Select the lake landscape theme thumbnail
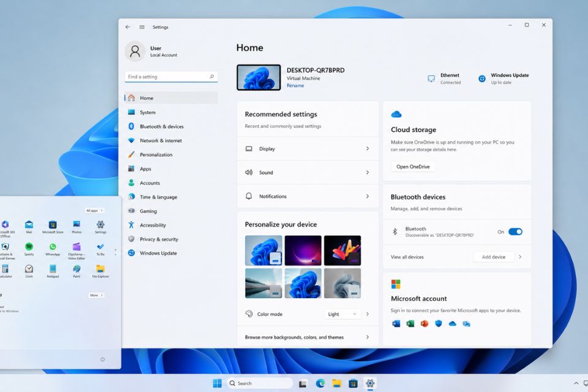Screen dimensions: 588x392 coord(263,283)
